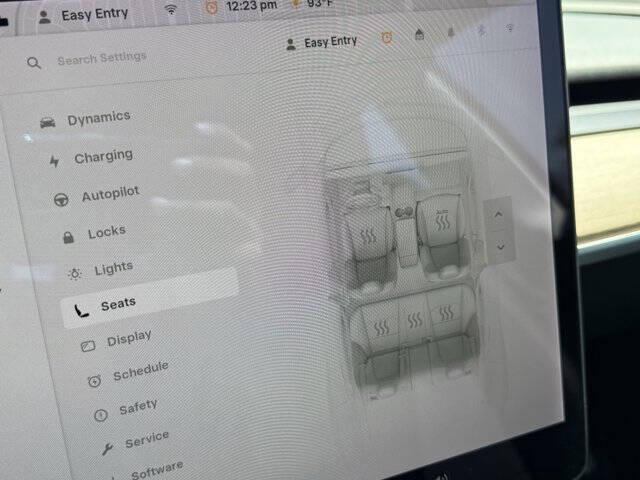The image size is (640, 480).
Task: Tap the search magnifier icon
Action: [x=34, y=63]
